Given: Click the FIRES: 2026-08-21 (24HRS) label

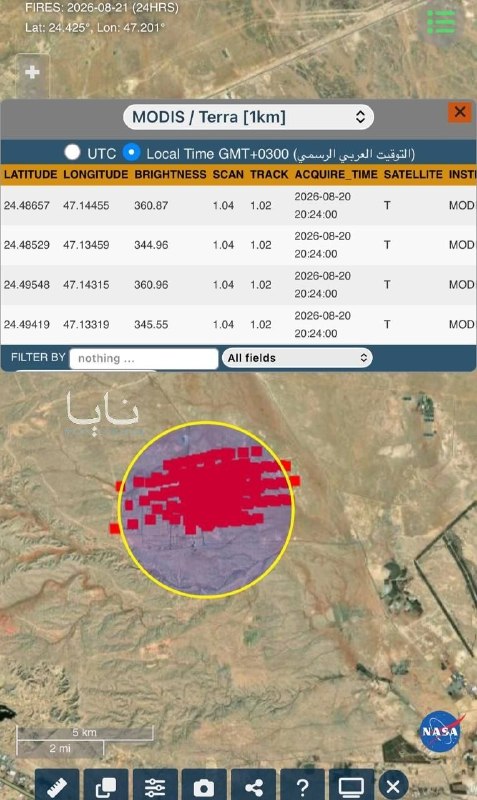Looking at the screenshot, I should [x=102, y=8].
